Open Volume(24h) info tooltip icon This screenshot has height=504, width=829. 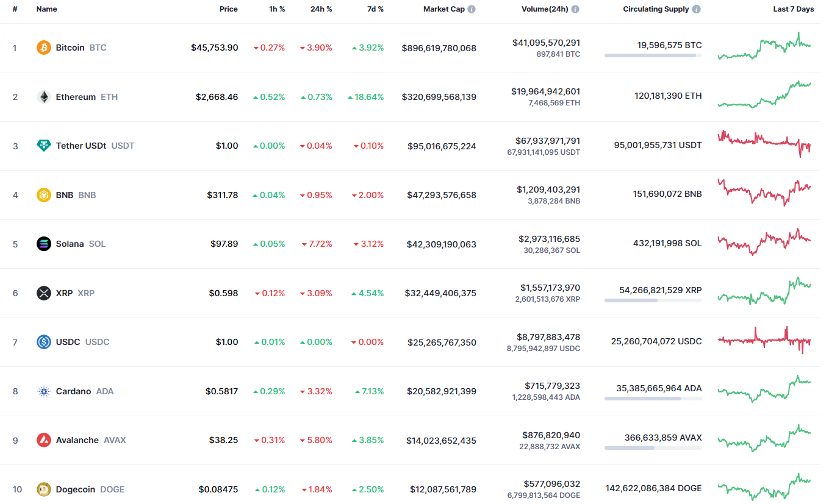coord(575,10)
